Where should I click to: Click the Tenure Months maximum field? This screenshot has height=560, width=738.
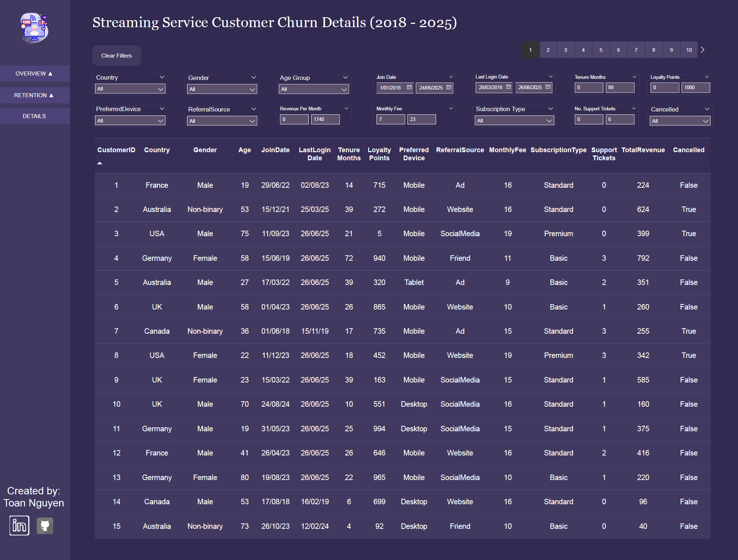point(620,87)
